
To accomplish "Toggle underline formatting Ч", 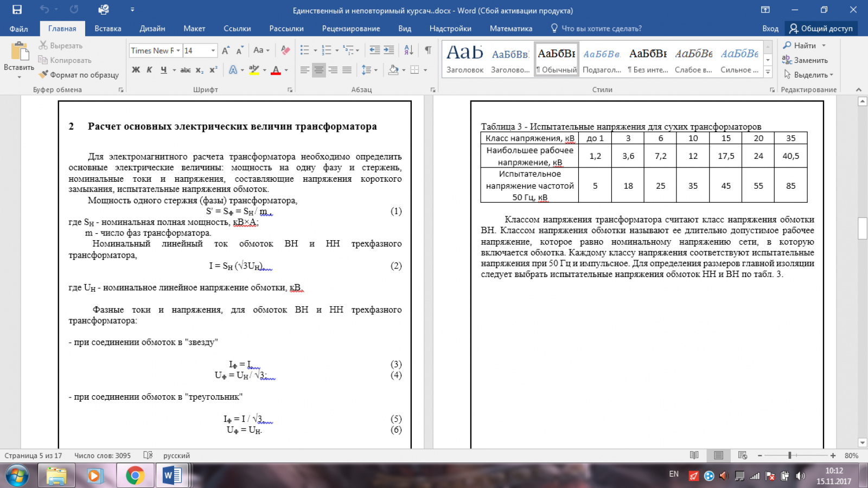I will click(163, 70).
